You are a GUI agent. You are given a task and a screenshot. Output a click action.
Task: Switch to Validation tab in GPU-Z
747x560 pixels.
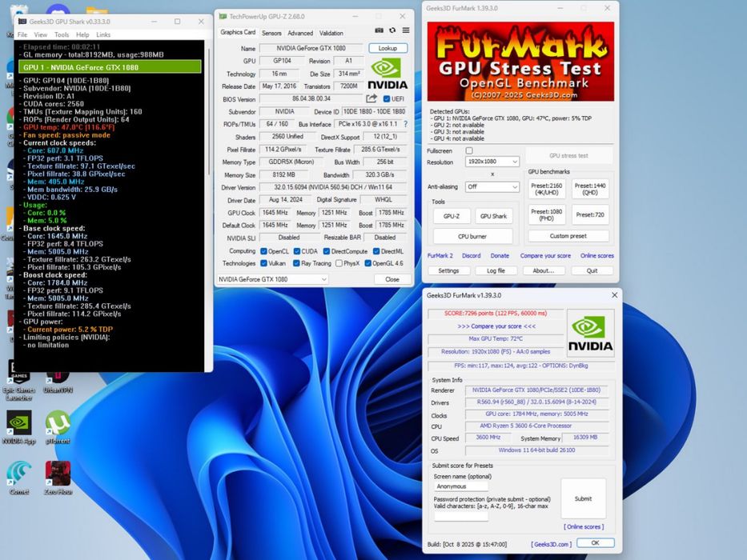(x=331, y=33)
